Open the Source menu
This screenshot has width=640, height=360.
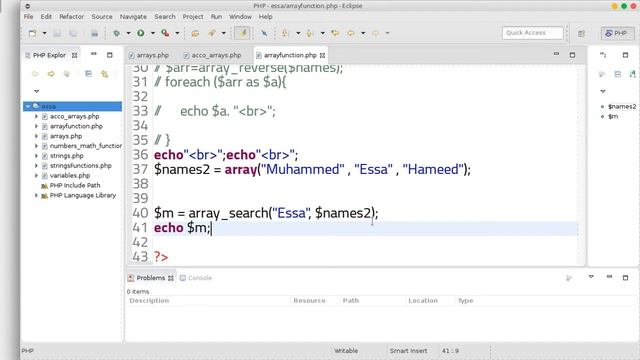coord(102,17)
